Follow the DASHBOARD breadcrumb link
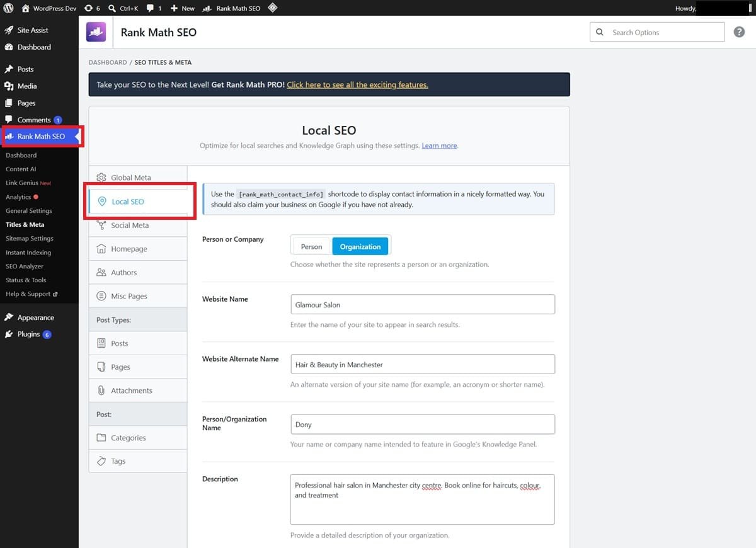This screenshot has width=756, height=548. click(x=108, y=62)
